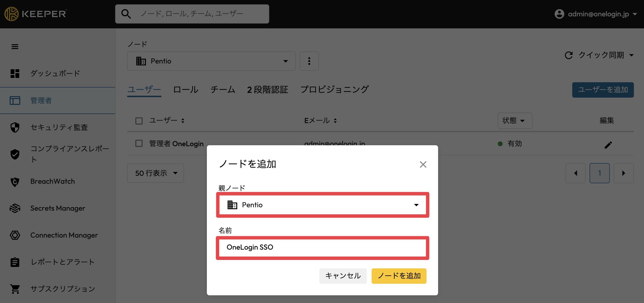Expand the Pentio node dropdown at top
The height and width of the screenshot is (303, 644).
click(x=211, y=61)
